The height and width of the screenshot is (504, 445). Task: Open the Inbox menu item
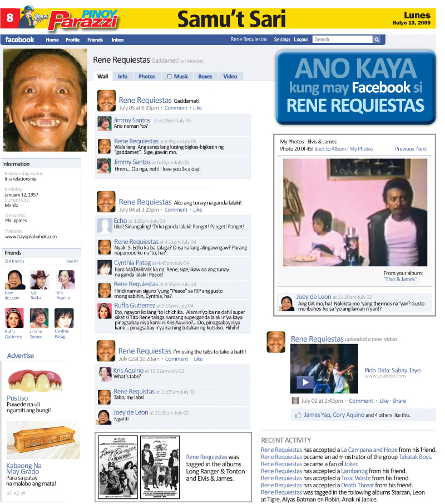[x=118, y=40]
